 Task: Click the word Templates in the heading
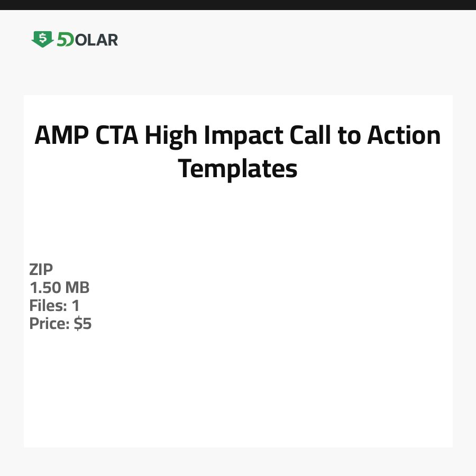pyautogui.click(x=237, y=169)
